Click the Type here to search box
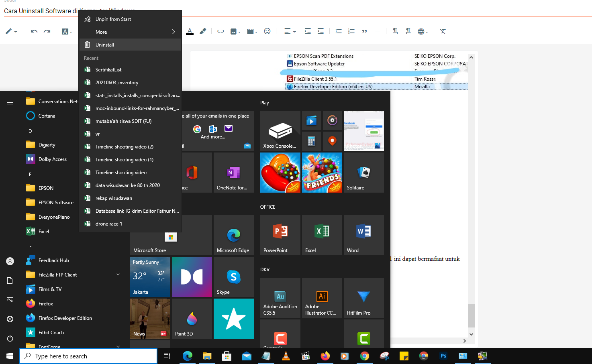Screen dimensions: 592x364 (88, 356)
